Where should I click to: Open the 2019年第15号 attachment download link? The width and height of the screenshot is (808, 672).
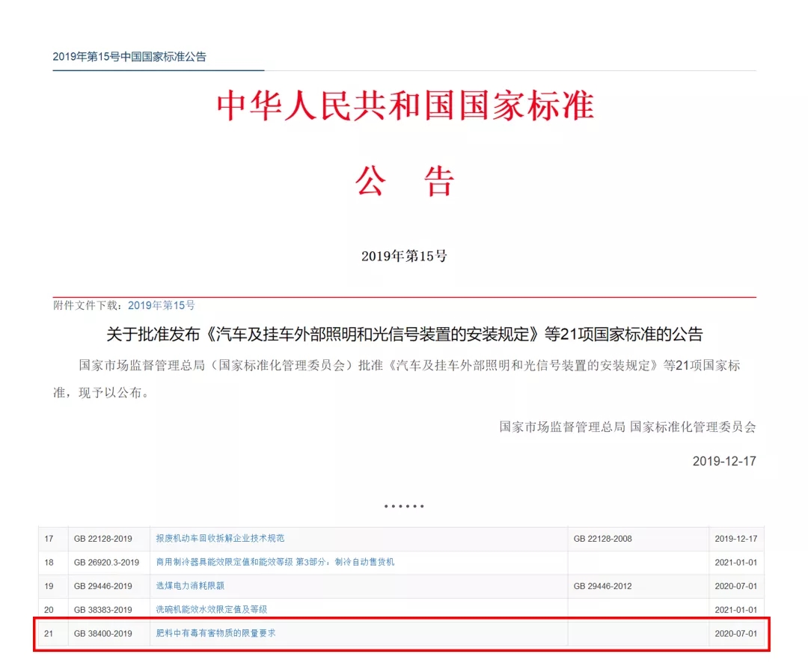point(161,305)
